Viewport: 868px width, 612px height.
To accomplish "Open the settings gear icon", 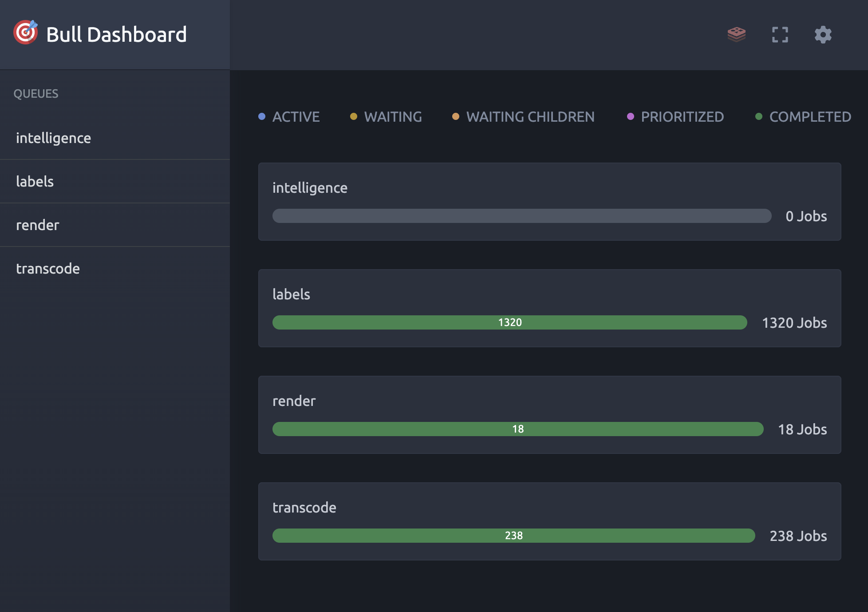I will pos(823,34).
